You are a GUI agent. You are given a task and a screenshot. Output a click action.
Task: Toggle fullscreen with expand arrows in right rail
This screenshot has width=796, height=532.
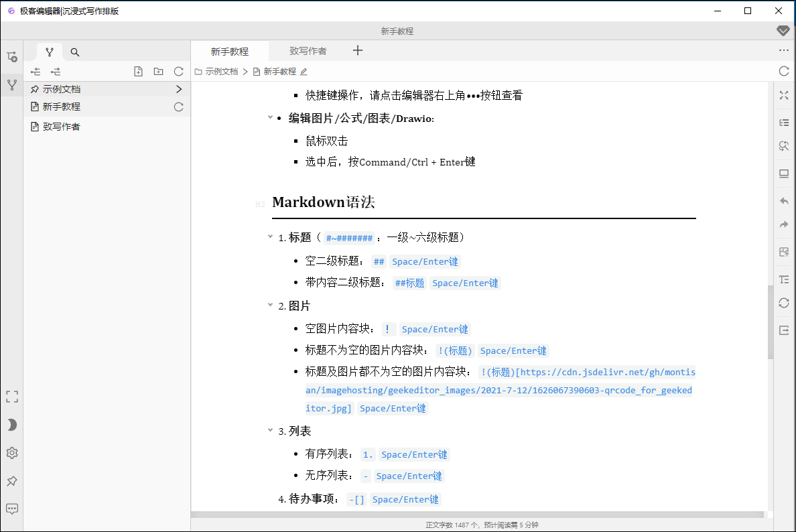coord(784,95)
